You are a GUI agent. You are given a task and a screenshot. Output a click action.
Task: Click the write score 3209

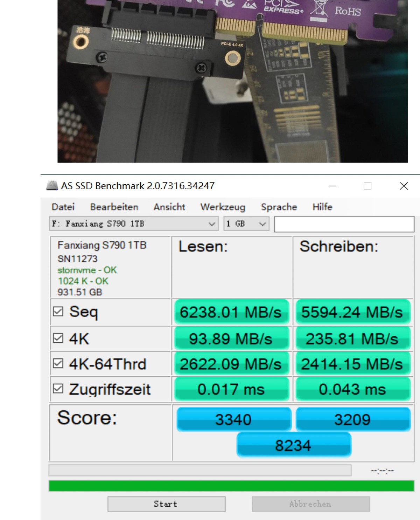click(x=353, y=419)
